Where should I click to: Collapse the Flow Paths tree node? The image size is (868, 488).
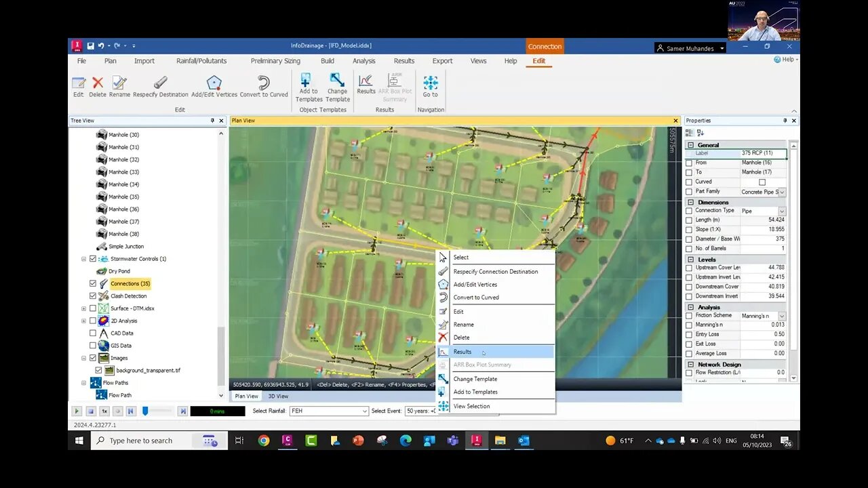(x=84, y=383)
